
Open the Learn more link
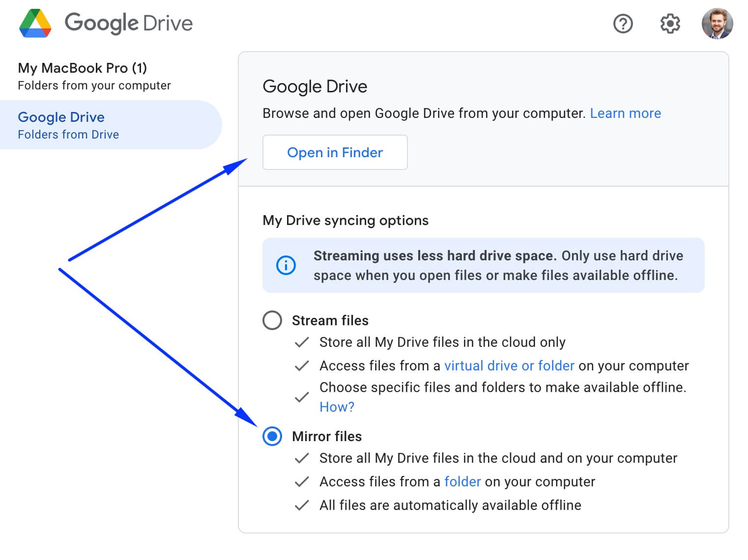tap(625, 113)
